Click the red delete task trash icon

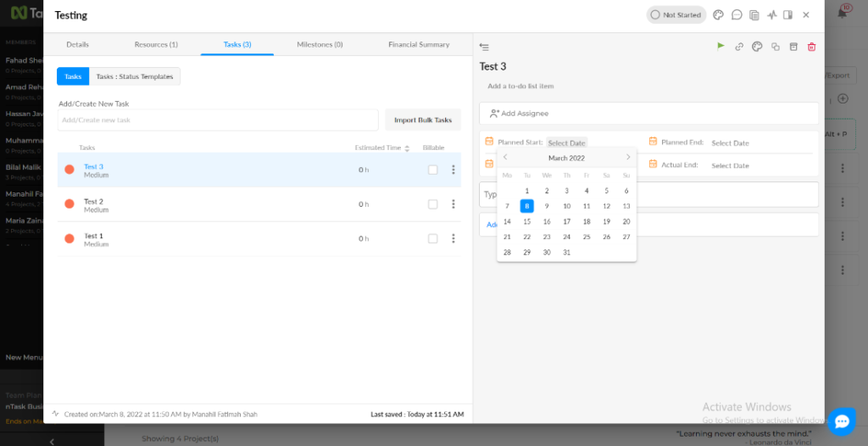(811, 47)
